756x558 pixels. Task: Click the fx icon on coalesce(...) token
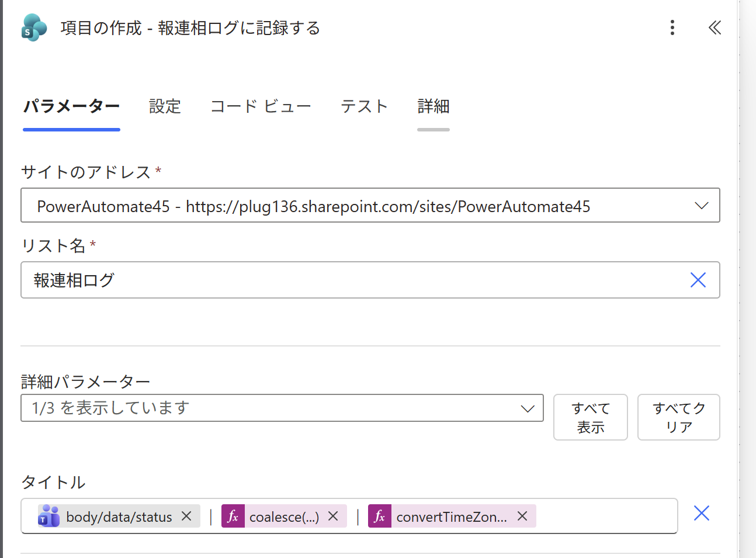coord(233,516)
